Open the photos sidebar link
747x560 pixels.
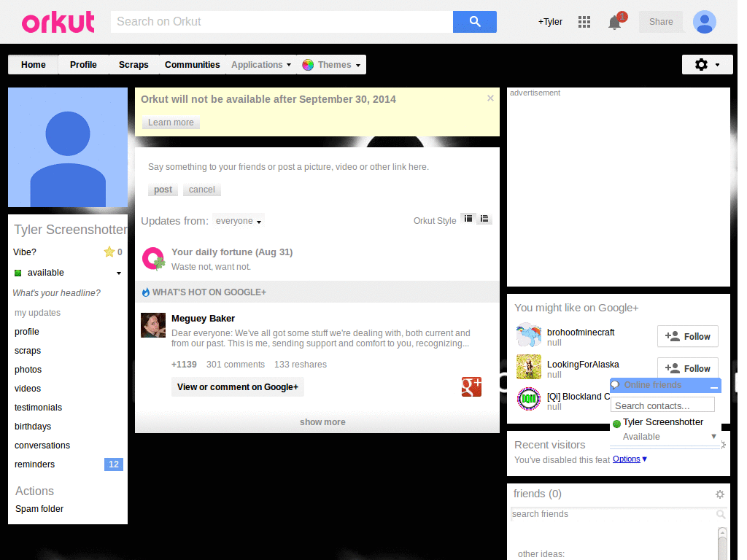[28, 370]
